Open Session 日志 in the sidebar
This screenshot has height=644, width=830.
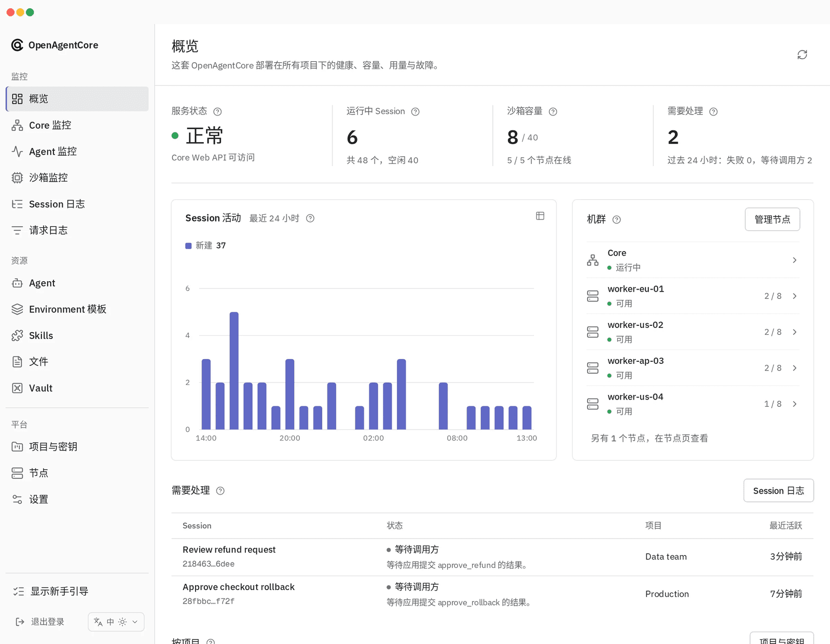[x=77, y=204]
